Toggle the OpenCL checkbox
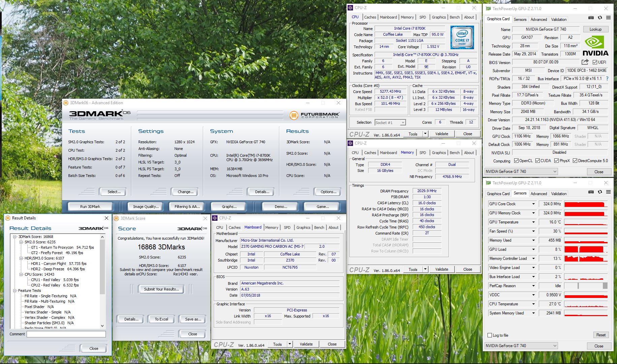617x364 pixels. coord(517,161)
